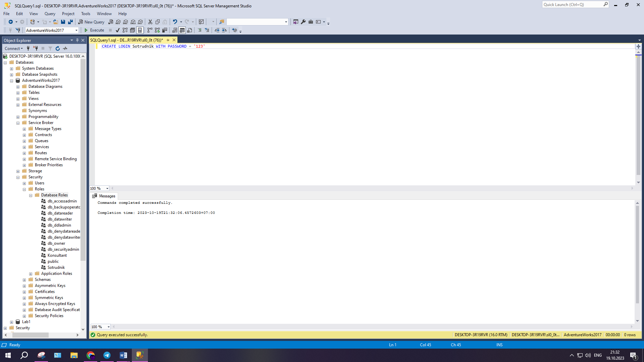Click the Increase Indent icon

224,30
